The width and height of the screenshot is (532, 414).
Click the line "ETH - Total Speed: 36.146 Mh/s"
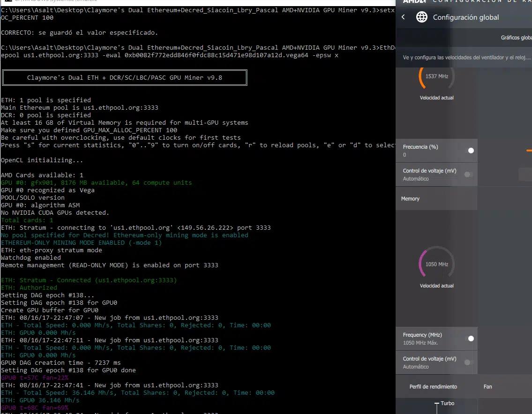(x=138, y=392)
